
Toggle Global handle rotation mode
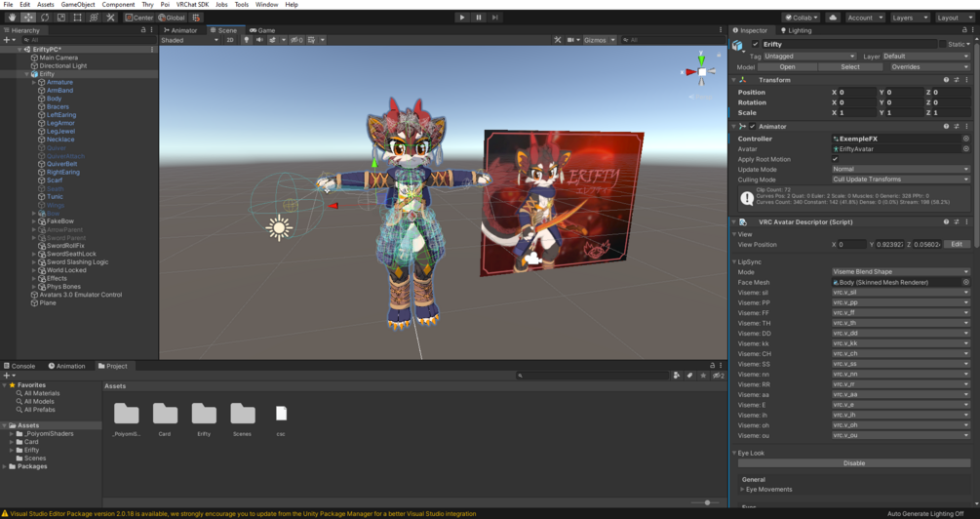click(172, 18)
